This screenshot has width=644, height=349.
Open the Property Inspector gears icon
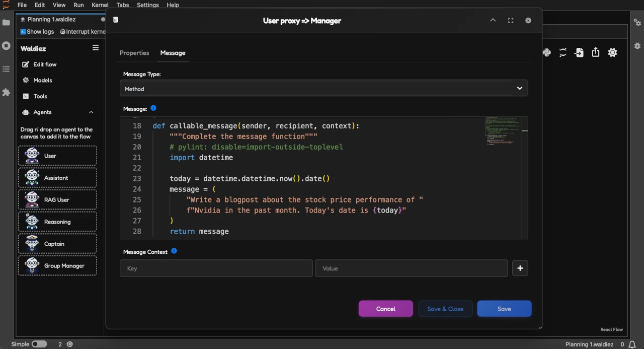coord(637,23)
